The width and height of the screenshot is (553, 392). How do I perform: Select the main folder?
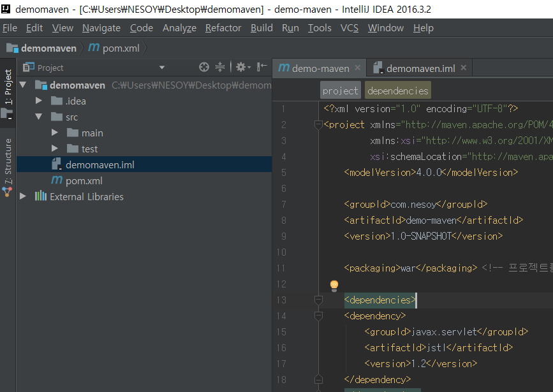coord(85,133)
